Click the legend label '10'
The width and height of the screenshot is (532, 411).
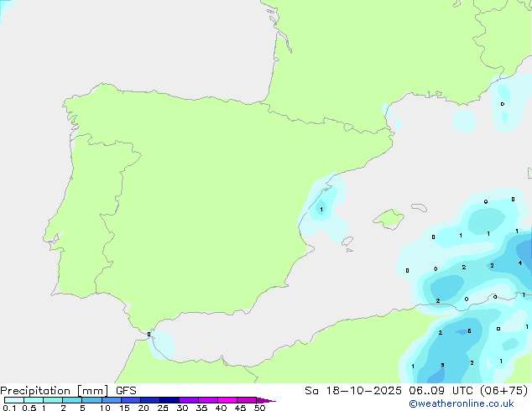[x=105, y=408]
